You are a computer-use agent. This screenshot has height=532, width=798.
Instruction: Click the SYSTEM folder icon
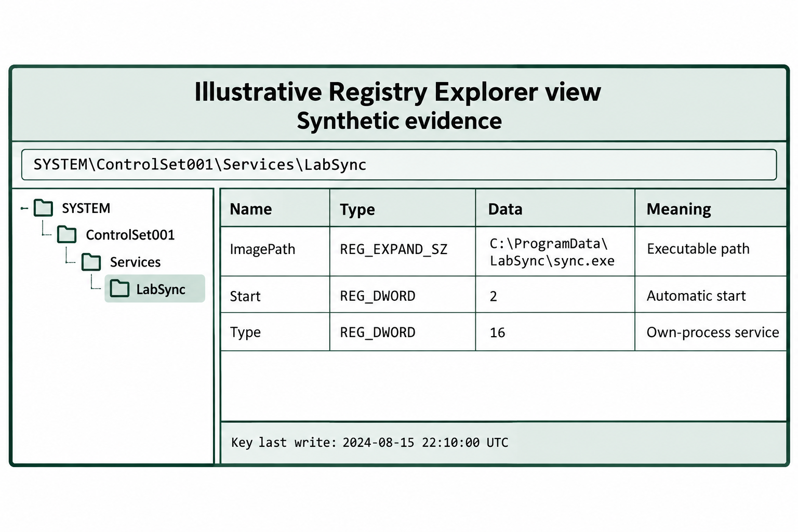point(43,208)
